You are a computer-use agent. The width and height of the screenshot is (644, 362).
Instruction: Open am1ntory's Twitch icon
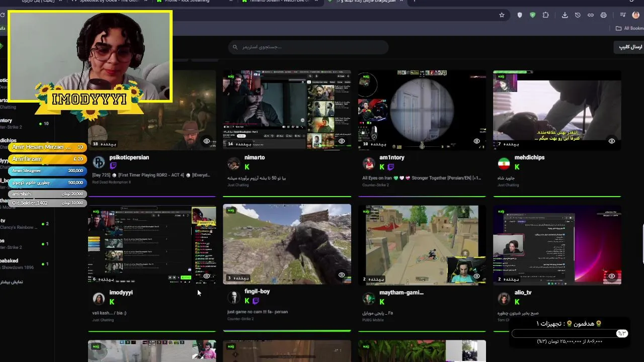(x=391, y=167)
